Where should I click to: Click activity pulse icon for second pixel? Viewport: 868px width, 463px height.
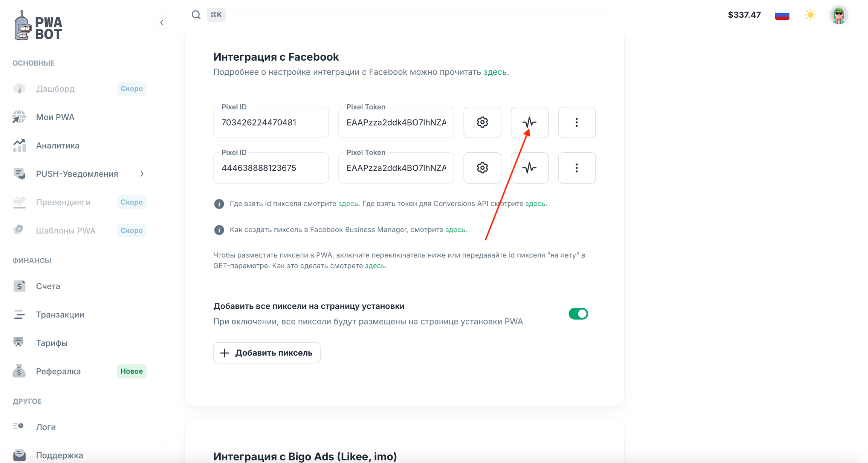point(529,168)
